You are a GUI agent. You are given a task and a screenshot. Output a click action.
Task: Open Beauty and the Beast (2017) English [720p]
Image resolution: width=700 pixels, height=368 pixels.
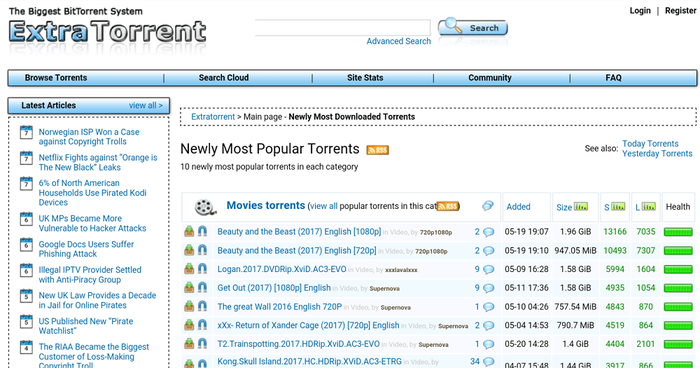(x=297, y=250)
